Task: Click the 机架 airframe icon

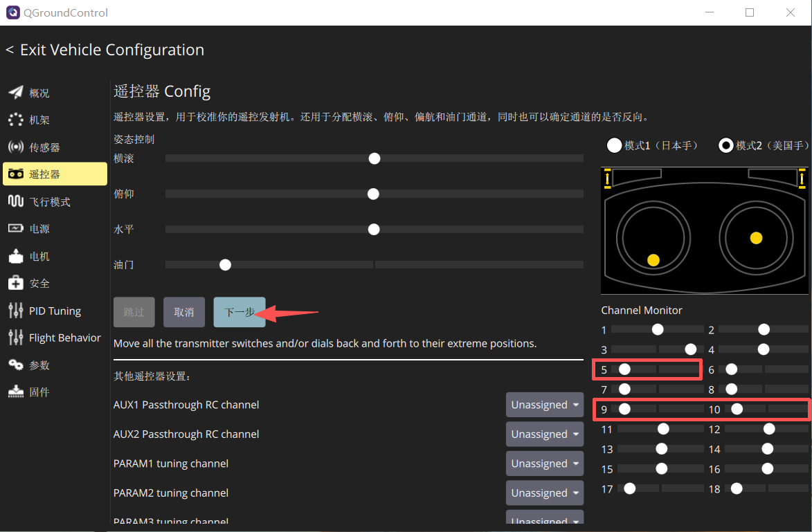Action: 15,120
